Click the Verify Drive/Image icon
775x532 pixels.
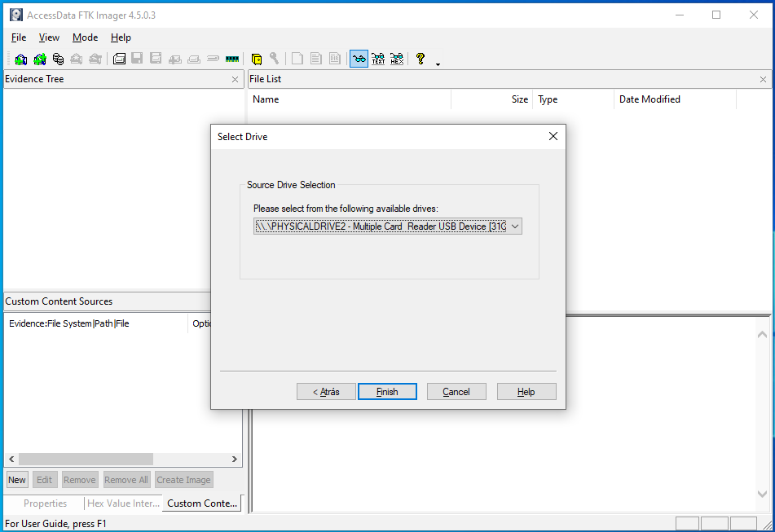point(213,59)
